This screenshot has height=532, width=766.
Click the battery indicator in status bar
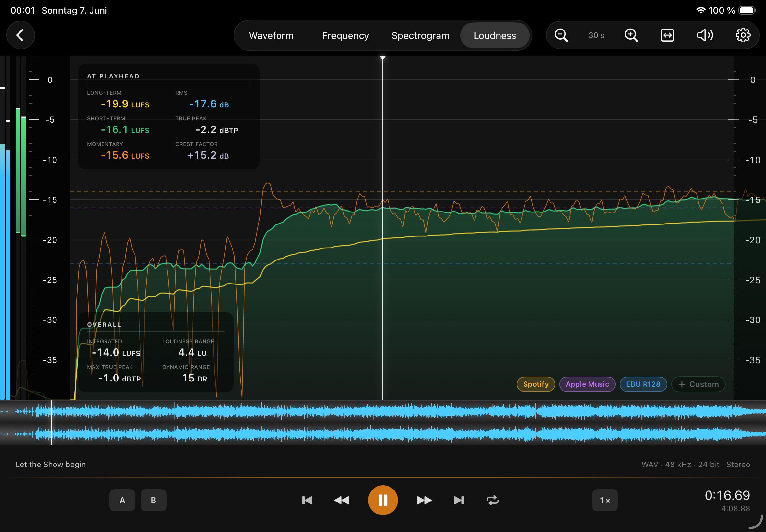pyautogui.click(x=747, y=10)
